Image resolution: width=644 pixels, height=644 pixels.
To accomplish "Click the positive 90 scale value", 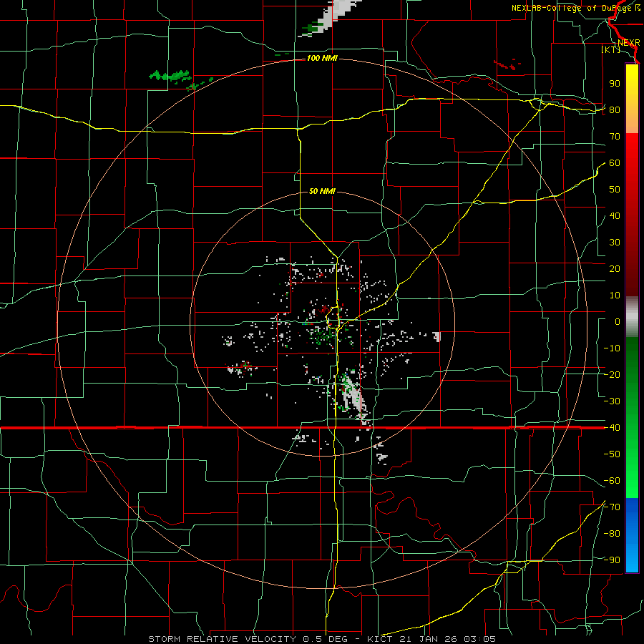I will pyautogui.click(x=615, y=84).
